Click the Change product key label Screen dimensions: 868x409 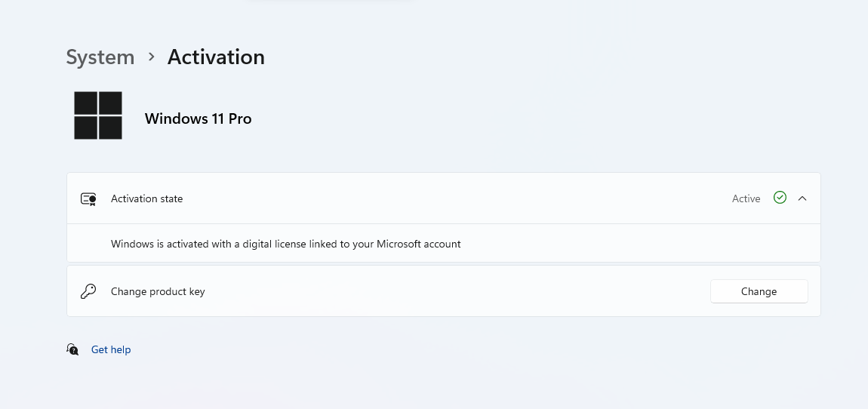point(158,292)
